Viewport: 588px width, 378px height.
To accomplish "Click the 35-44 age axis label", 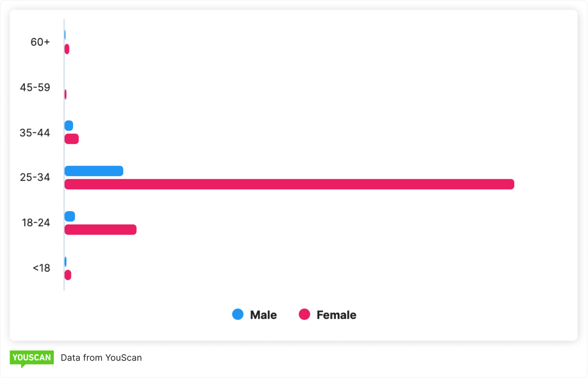I will point(35,133).
